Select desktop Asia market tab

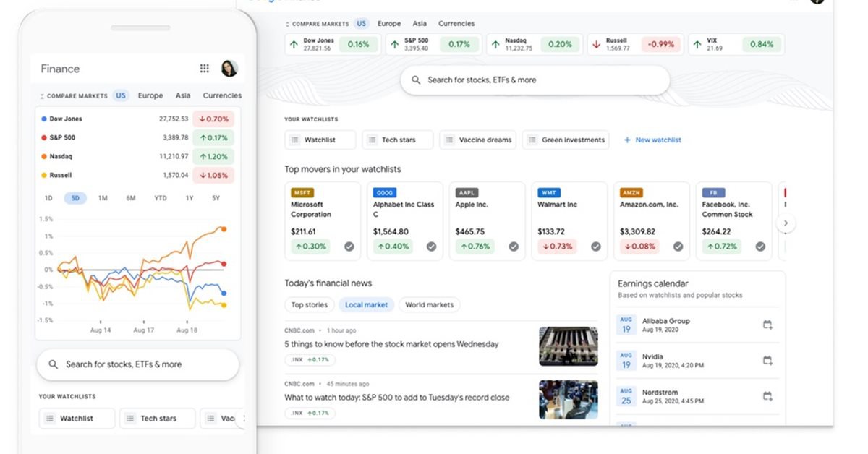coord(420,24)
